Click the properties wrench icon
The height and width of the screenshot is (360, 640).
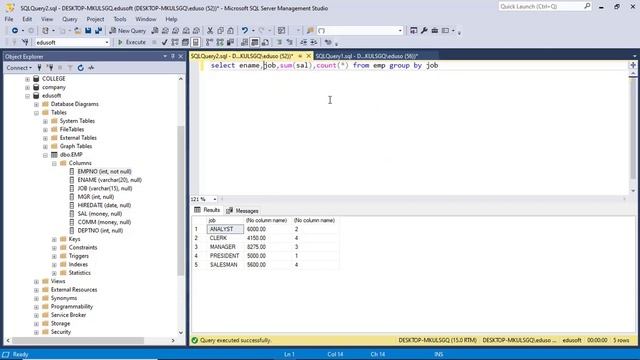click(424, 31)
